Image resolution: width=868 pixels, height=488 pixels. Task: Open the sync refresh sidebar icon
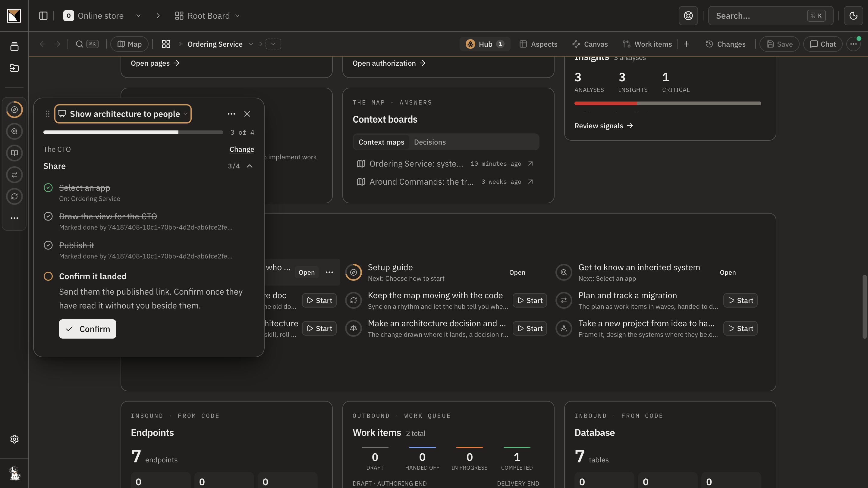(x=14, y=196)
